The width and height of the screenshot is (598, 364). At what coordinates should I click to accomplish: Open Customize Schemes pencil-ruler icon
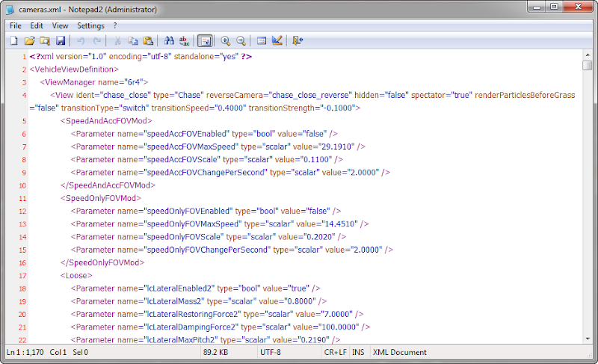(x=277, y=41)
